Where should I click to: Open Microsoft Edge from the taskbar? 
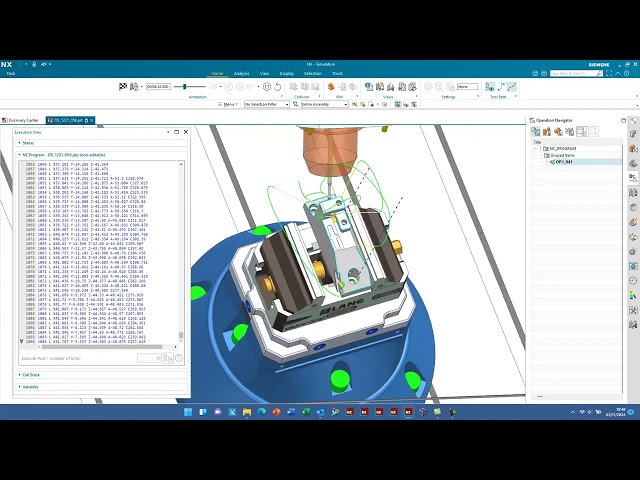pyautogui.click(x=262, y=412)
